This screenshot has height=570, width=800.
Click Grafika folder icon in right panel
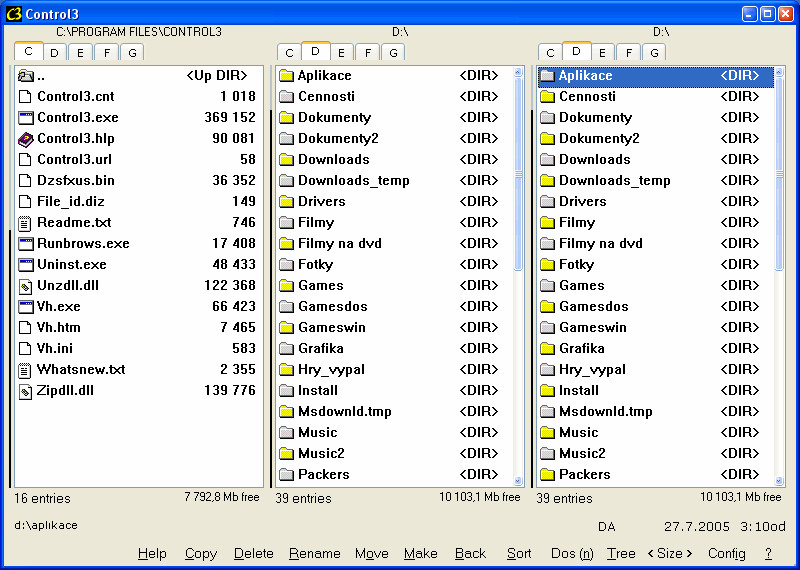coord(547,349)
